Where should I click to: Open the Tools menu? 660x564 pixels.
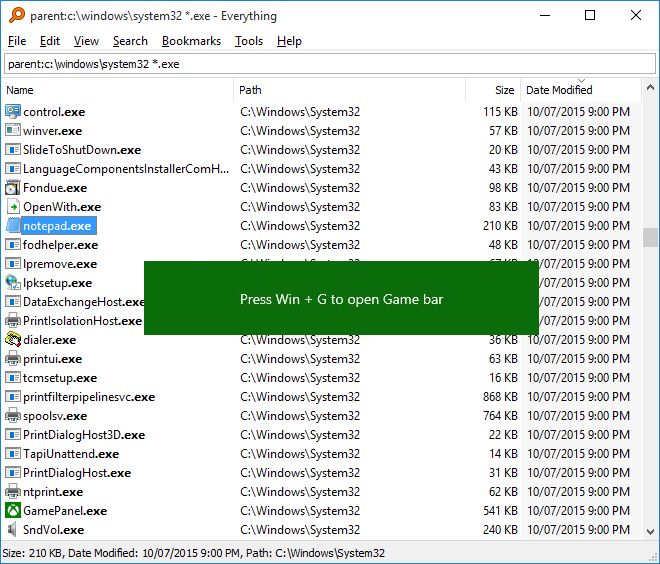click(249, 41)
